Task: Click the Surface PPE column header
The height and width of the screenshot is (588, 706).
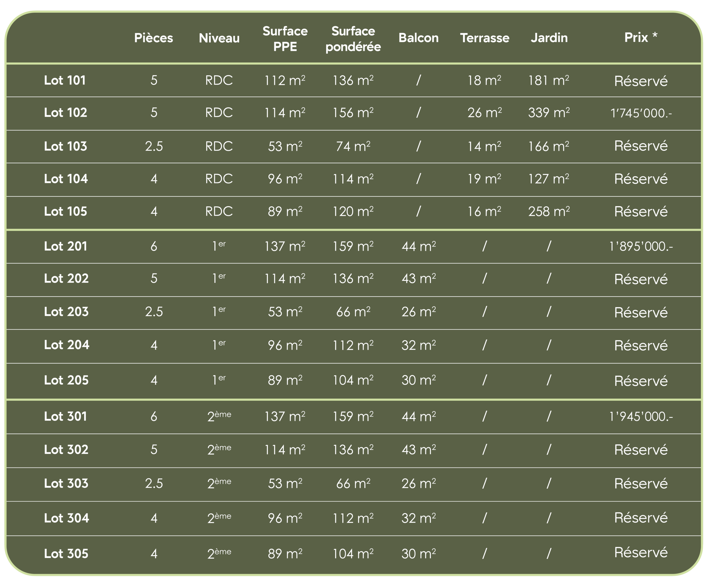Action: (285, 39)
